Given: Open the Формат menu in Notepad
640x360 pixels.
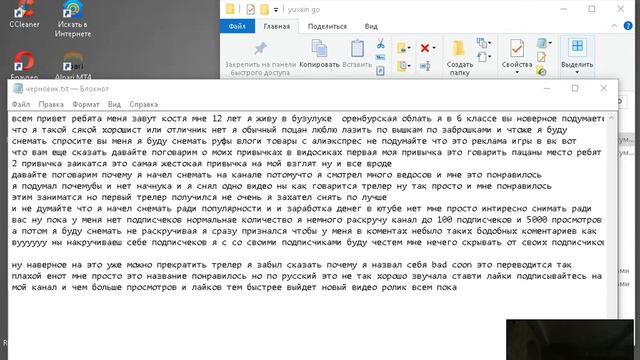Looking at the screenshot, I should 86,104.
